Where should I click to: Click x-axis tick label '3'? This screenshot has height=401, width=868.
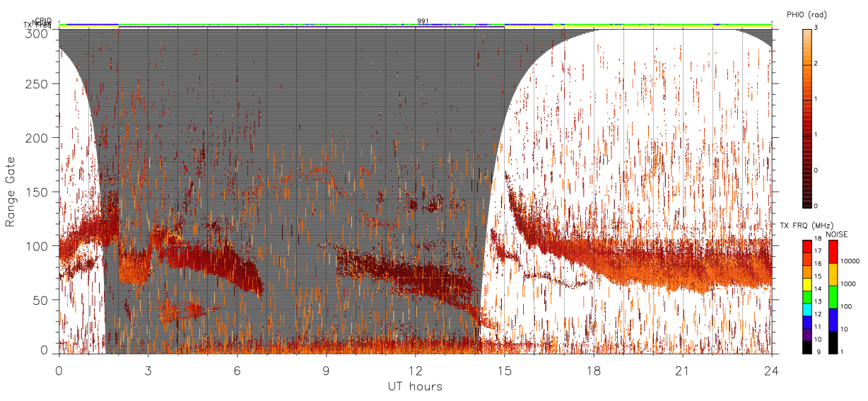coord(148,371)
